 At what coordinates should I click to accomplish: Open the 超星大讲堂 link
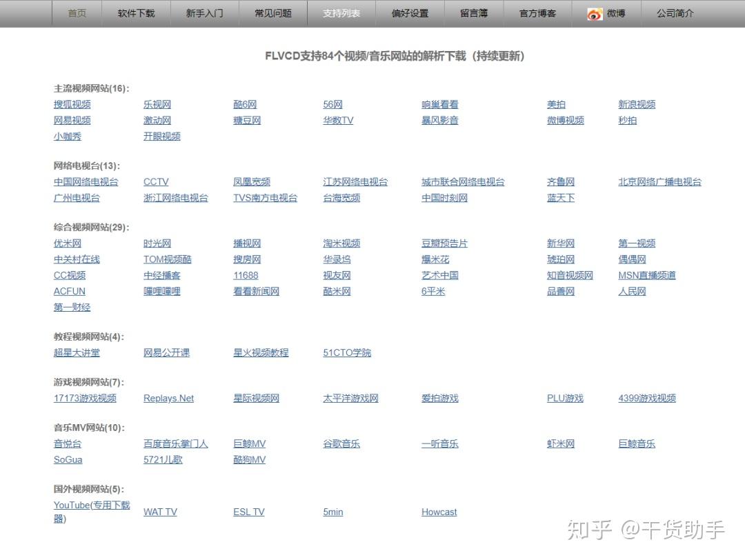[77, 353]
